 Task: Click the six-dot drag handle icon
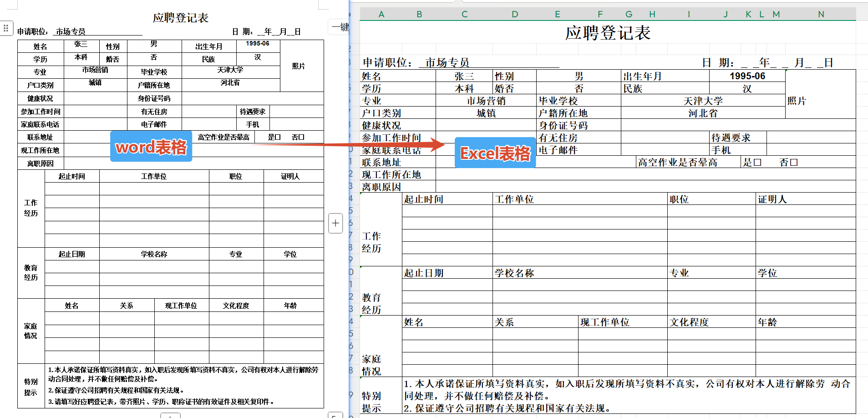coord(6,28)
